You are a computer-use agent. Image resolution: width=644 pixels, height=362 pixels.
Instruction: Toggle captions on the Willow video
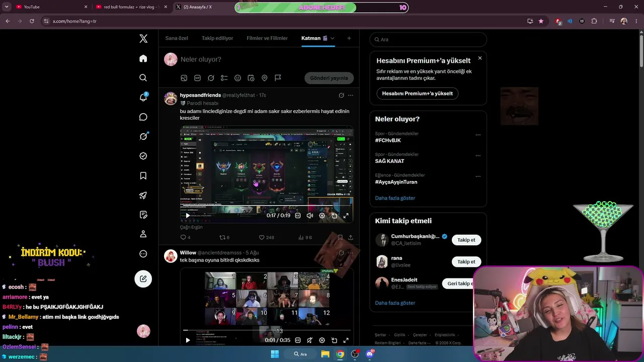coord(298,340)
